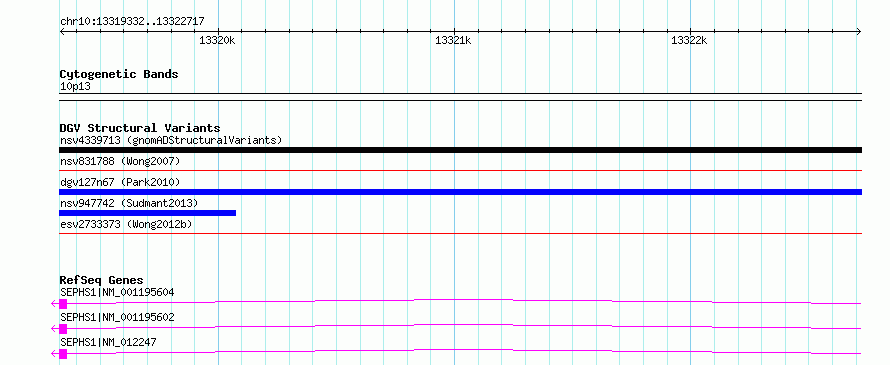The height and width of the screenshot is (365, 890).
Task: Click the dgv127n67 (Park2010) label
Action: tap(120, 182)
